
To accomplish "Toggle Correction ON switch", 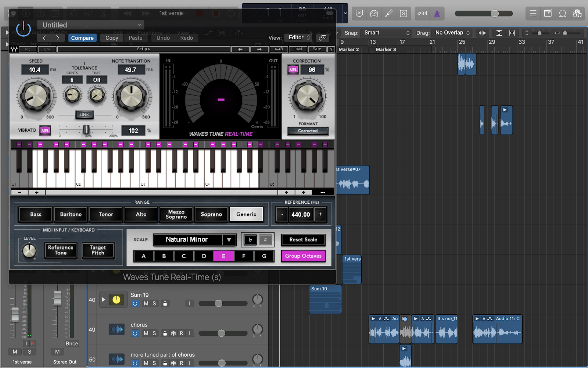I will [293, 69].
